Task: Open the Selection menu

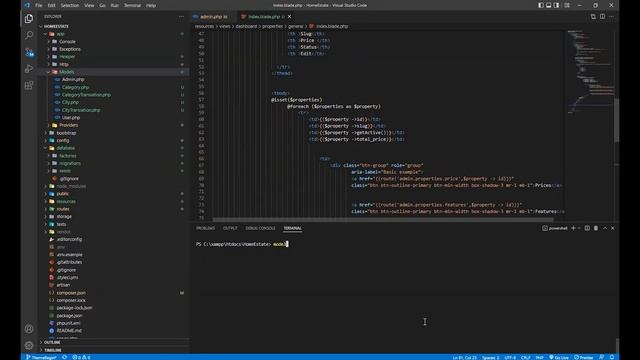Action: [x=70, y=5]
